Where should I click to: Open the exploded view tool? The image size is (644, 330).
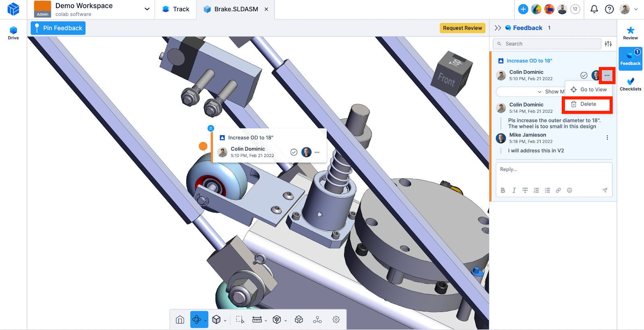click(x=299, y=320)
